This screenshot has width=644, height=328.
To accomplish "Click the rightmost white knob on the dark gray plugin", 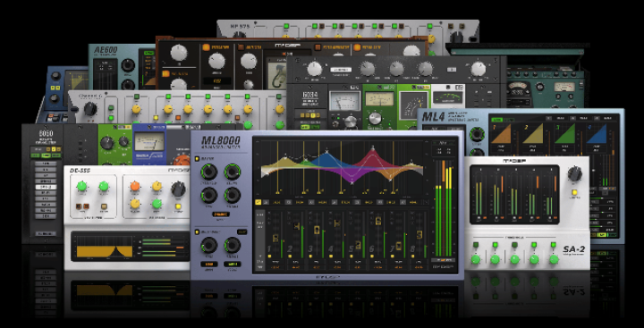I will tap(478, 69).
